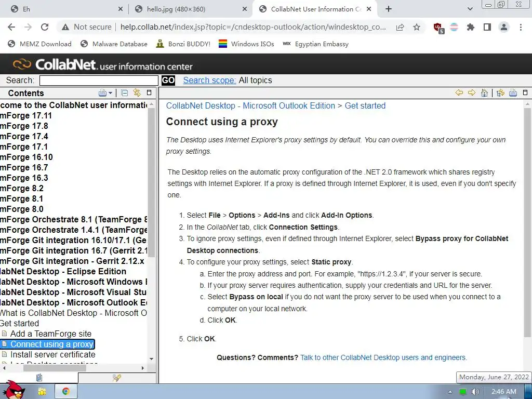Screen dimensions: 532x399
Task: Click the link with contents sync icon
Action: tap(137, 92)
